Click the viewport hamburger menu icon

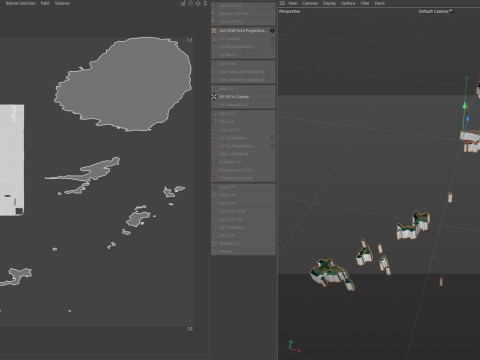(x=282, y=3)
